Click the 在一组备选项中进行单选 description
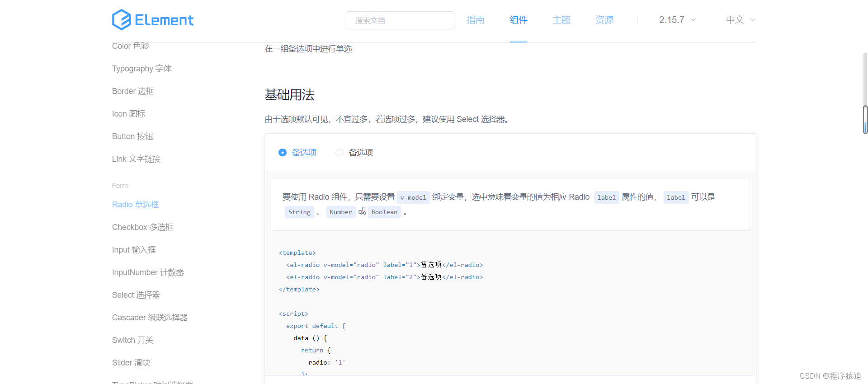This screenshot has height=384, width=868. [308, 49]
